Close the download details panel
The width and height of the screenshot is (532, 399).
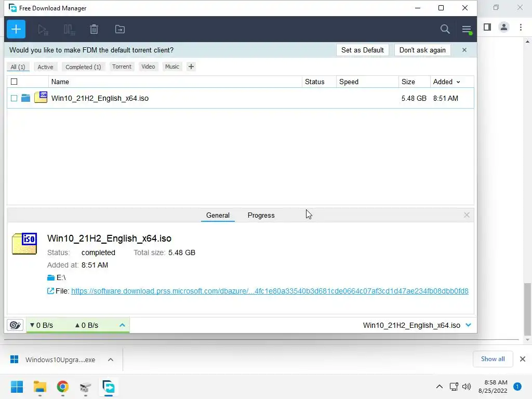pyautogui.click(x=467, y=215)
